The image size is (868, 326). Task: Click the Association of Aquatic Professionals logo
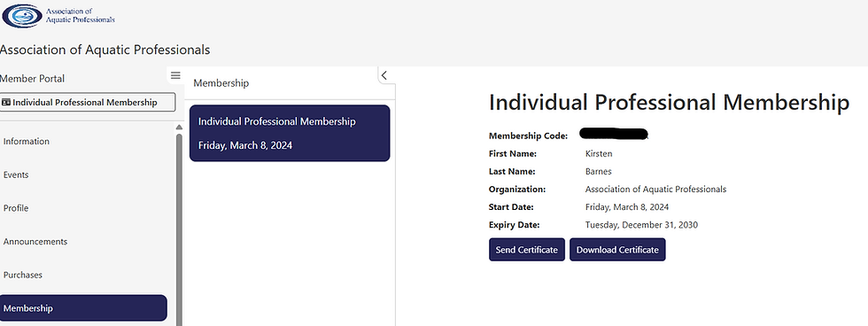click(58, 15)
